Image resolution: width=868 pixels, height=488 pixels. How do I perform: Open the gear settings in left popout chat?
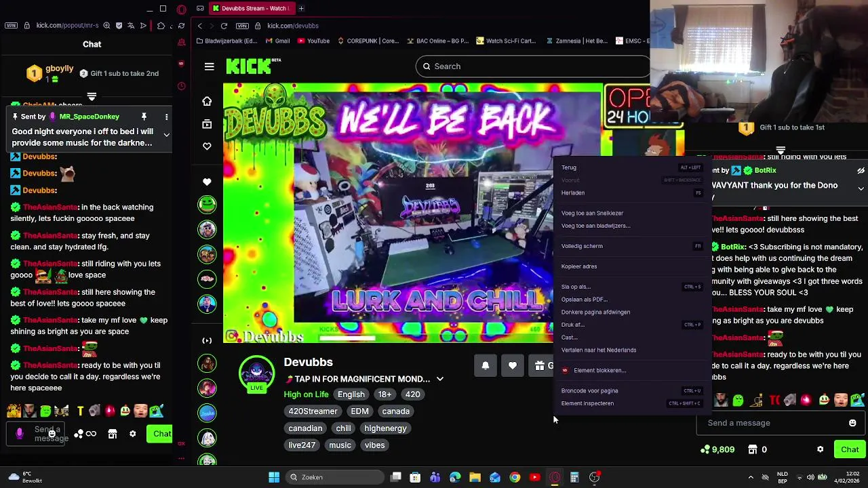[x=133, y=434]
